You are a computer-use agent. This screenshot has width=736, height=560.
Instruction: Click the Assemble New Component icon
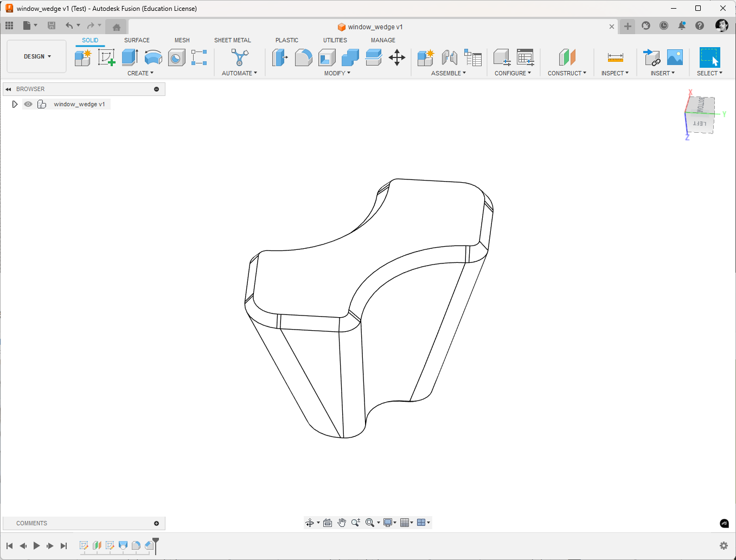coord(426,57)
